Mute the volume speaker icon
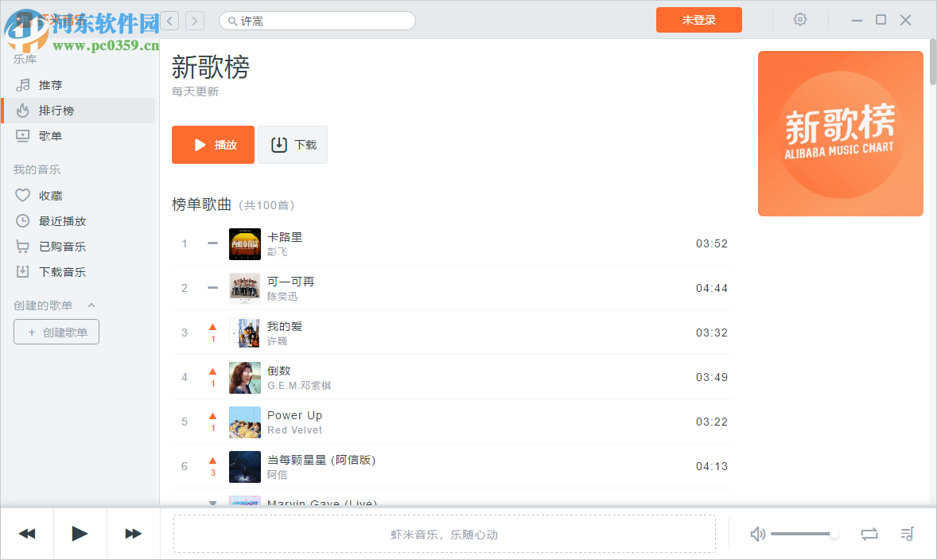The width and height of the screenshot is (937, 560). click(x=757, y=534)
